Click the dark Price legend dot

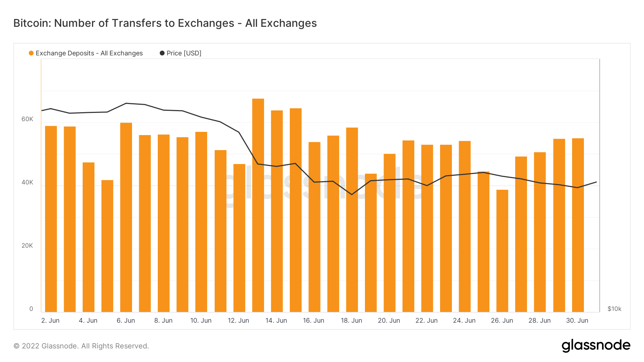click(x=162, y=53)
